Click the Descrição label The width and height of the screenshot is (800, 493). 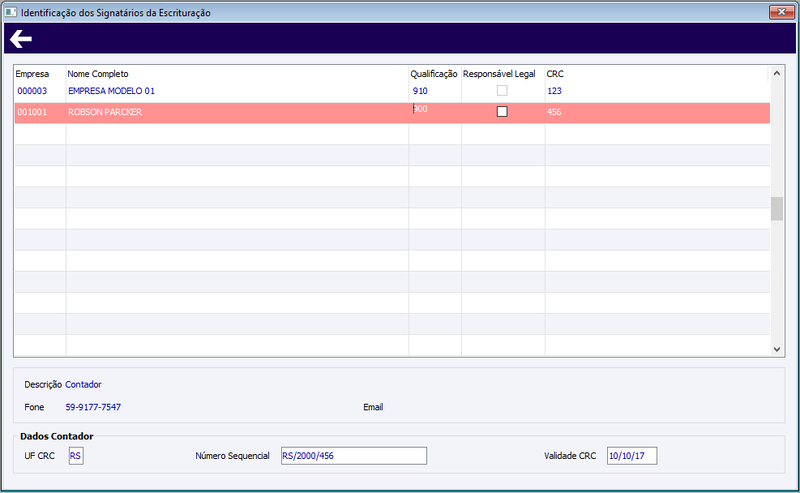coord(43,384)
